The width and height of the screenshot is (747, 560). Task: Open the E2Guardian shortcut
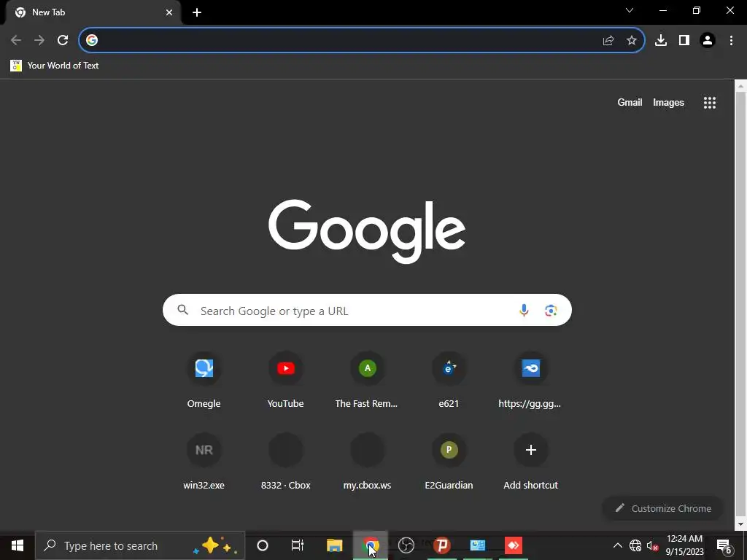point(449,462)
